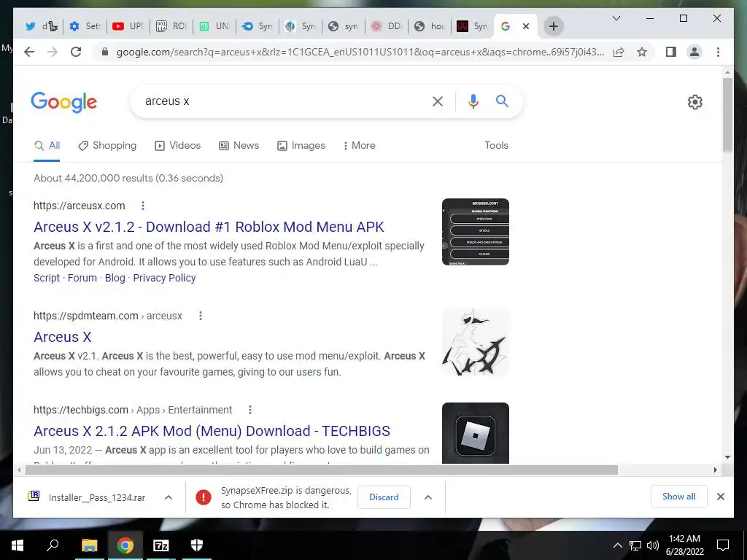This screenshot has height=560, width=747.
Task: Open the spdmteam Arceus X result
Action: click(x=63, y=337)
